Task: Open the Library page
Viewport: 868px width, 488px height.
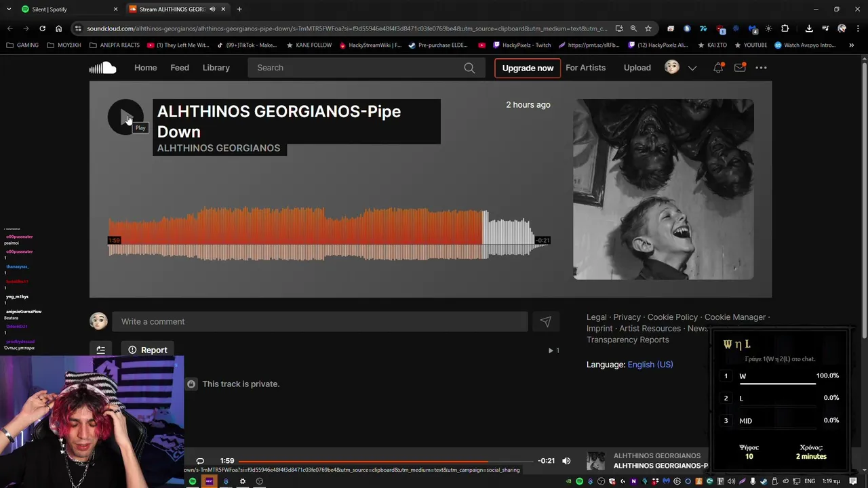Action: (x=216, y=68)
